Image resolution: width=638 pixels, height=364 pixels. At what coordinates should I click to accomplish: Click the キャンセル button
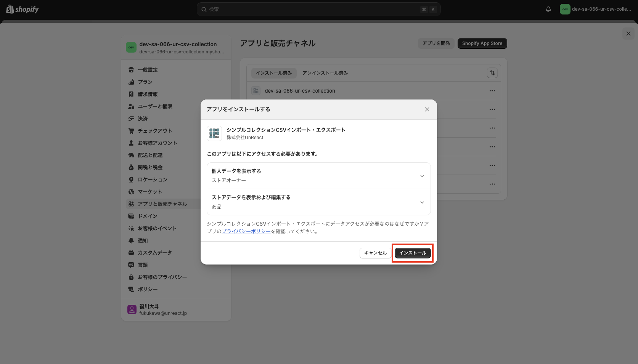click(376, 253)
